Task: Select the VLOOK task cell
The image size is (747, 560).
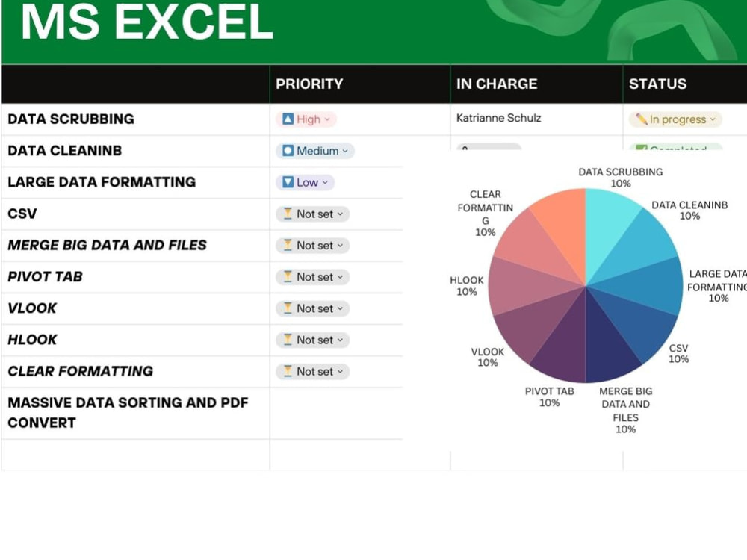Action: tap(136, 308)
